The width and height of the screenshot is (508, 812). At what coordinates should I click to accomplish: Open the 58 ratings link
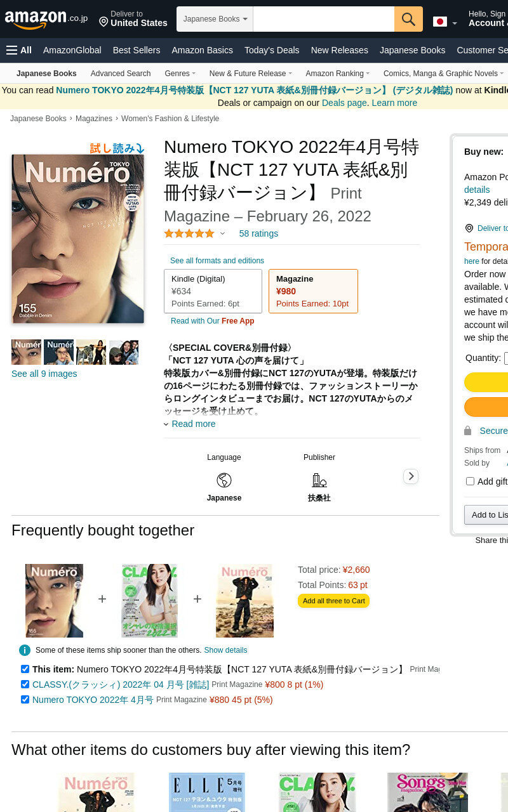tap(258, 233)
